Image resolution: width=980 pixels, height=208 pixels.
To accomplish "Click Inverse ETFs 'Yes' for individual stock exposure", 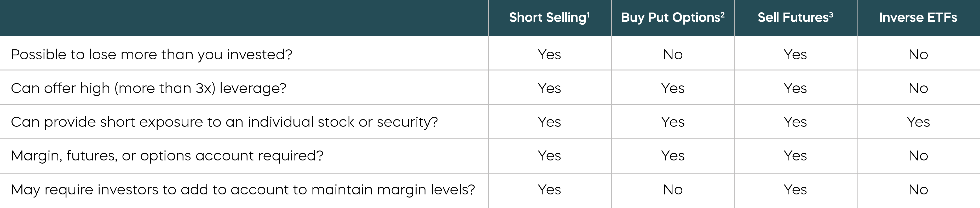I will (918, 122).
